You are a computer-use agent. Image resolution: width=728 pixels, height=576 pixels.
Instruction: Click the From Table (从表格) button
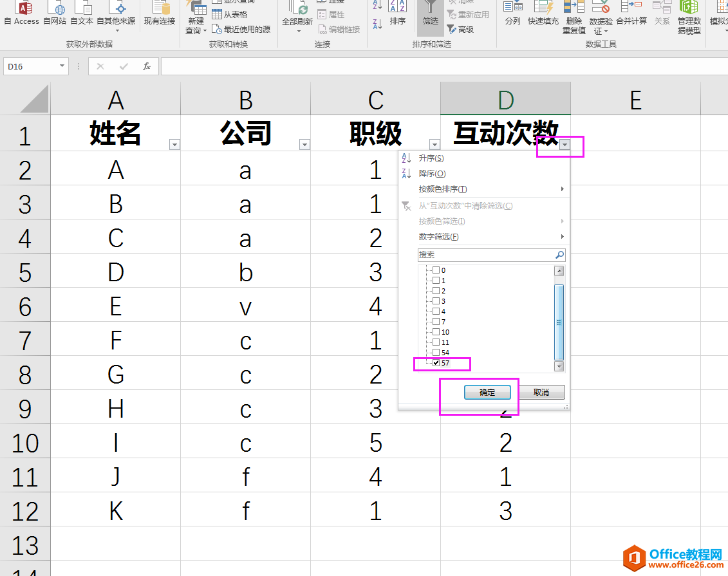pos(230,14)
